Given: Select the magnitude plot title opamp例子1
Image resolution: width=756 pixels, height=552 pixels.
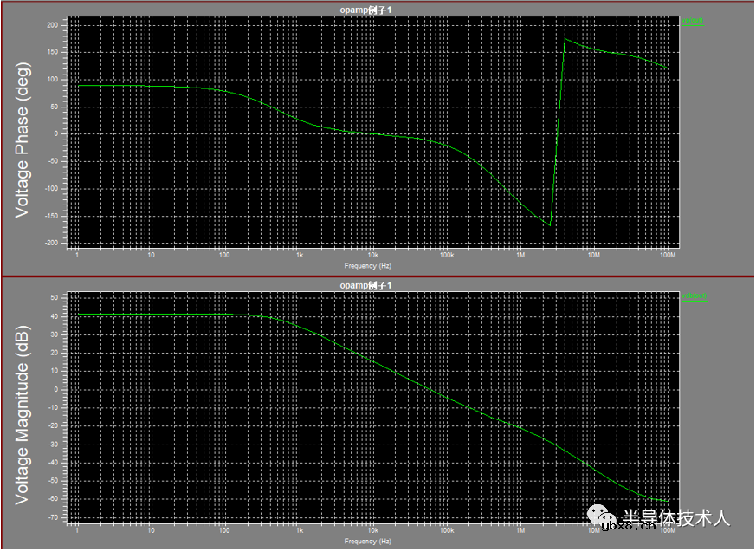Looking at the screenshot, I should click(x=365, y=284).
